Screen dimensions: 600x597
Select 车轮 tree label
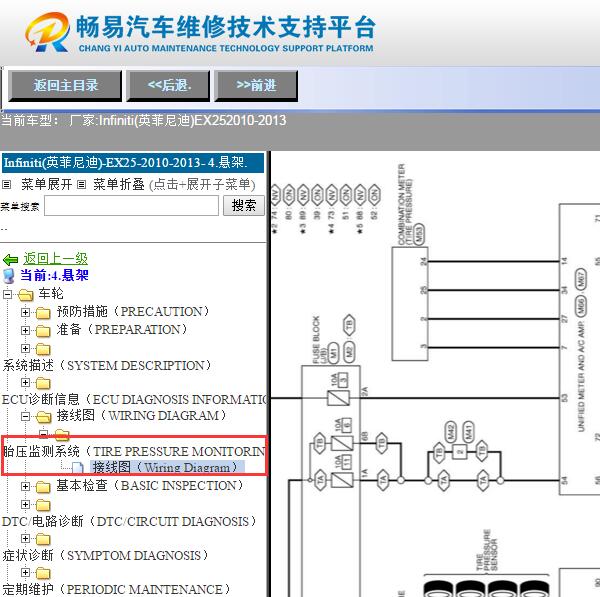click(51, 294)
